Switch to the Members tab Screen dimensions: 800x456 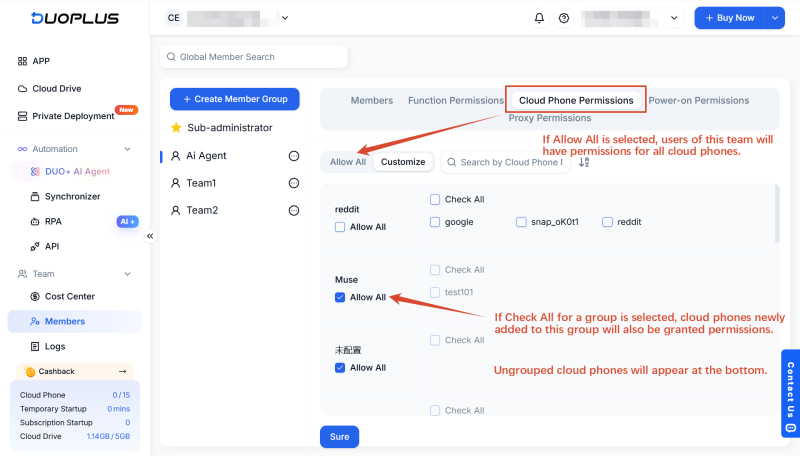(371, 100)
